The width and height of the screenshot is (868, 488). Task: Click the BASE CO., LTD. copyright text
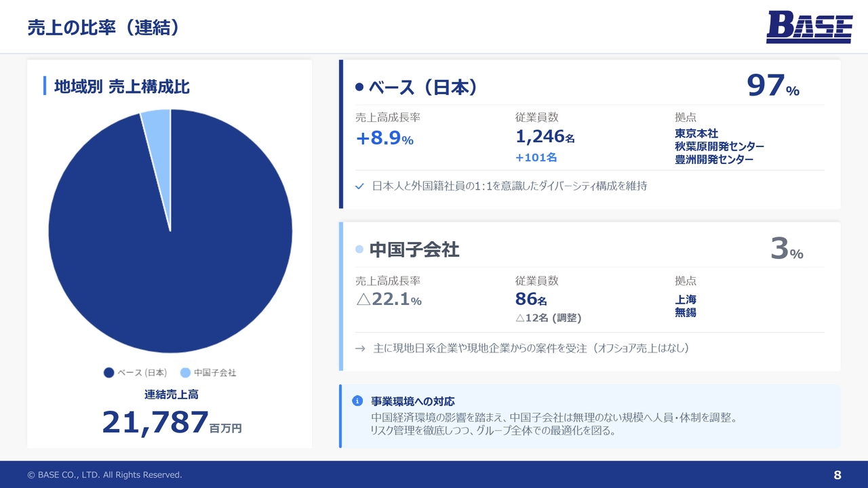click(104, 475)
